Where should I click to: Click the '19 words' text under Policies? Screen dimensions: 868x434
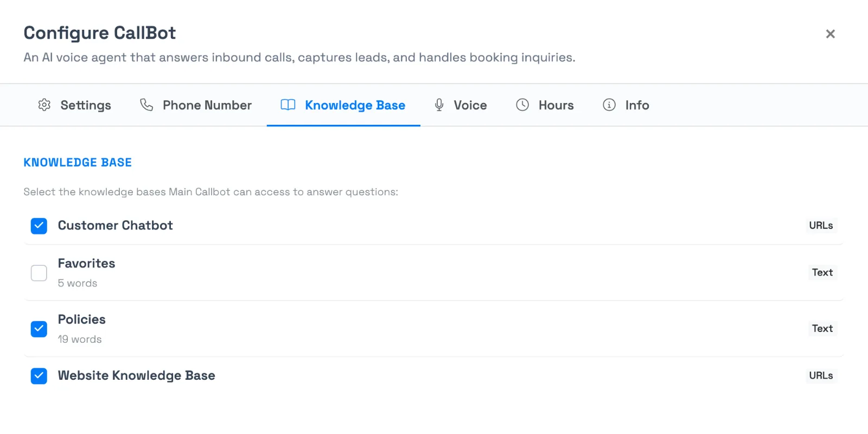click(80, 339)
